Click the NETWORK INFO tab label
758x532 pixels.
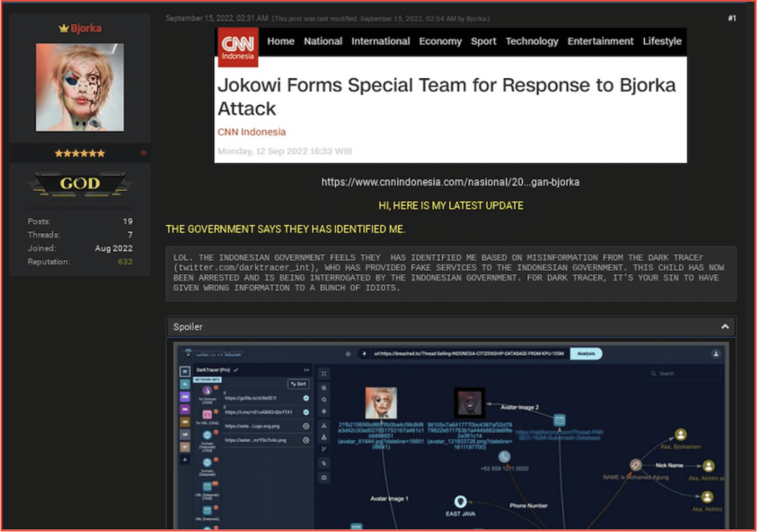point(207,379)
